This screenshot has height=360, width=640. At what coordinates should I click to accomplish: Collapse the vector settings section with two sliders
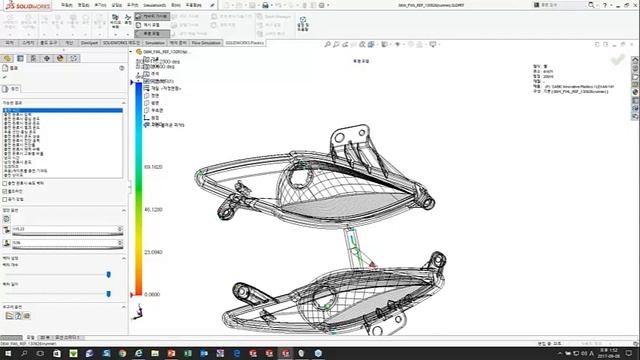[124, 258]
